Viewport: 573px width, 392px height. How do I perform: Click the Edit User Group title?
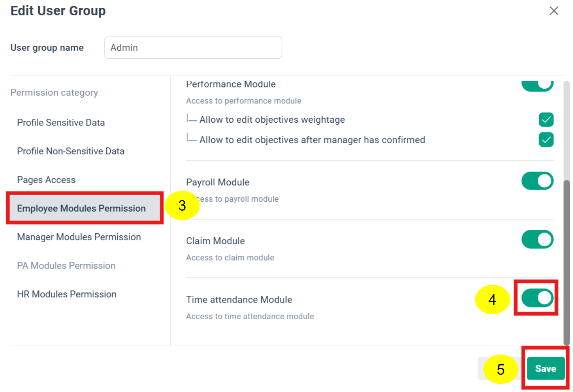coord(57,11)
